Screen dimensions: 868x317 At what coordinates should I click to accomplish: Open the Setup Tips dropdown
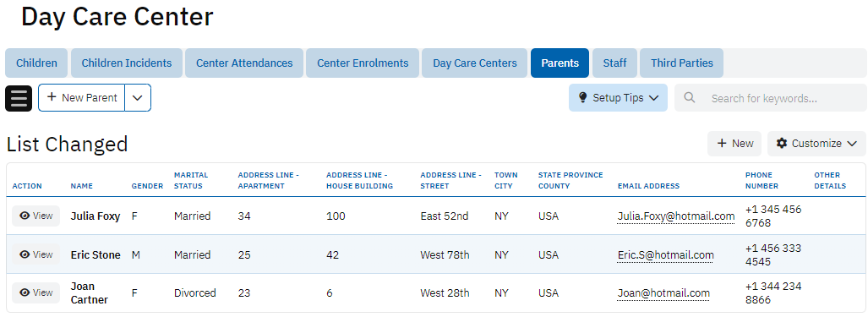[x=618, y=97]
